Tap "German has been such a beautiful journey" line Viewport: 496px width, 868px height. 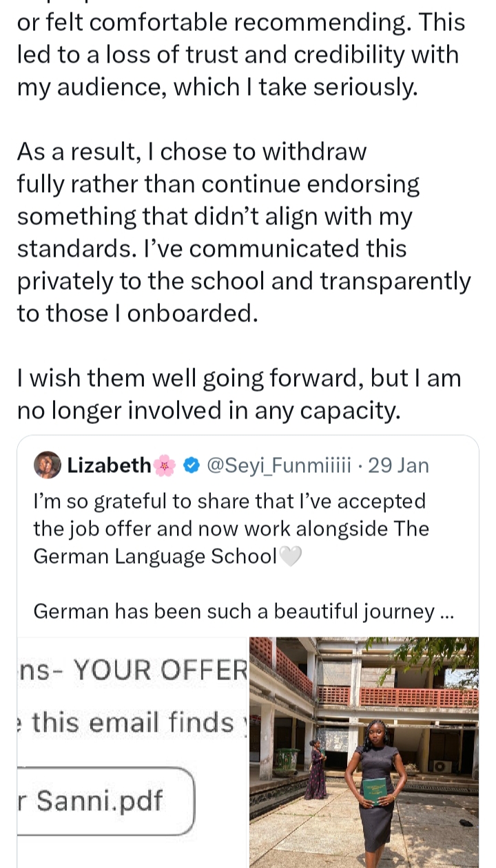[x=234, y=611]
